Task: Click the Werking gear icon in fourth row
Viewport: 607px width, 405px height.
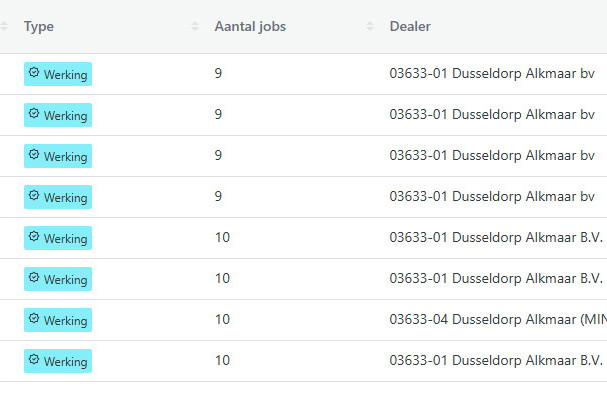Action: pos(34,196)
